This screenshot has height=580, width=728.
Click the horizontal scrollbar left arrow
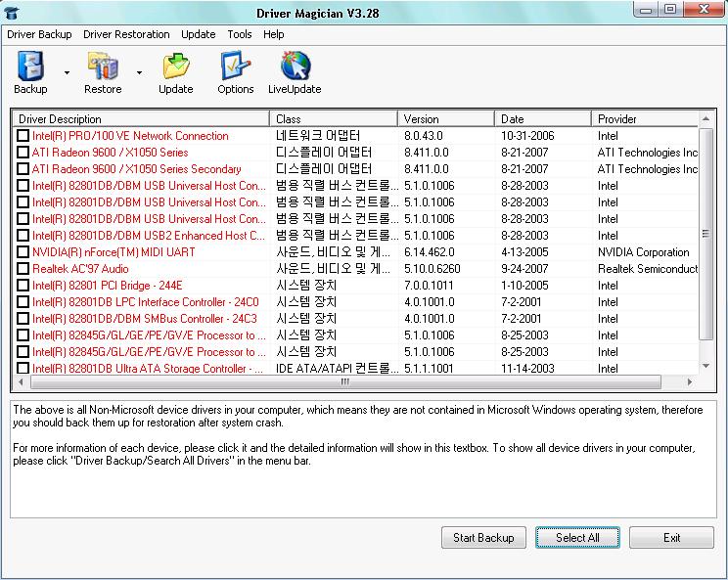coord(21,381)
